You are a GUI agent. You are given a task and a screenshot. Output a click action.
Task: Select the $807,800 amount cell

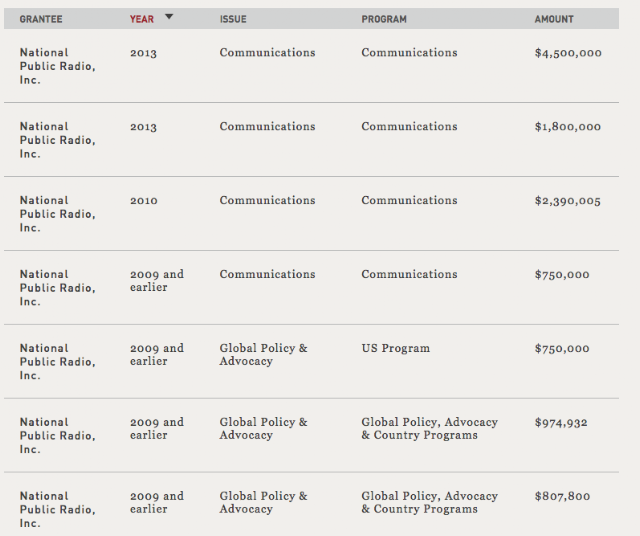562,496
